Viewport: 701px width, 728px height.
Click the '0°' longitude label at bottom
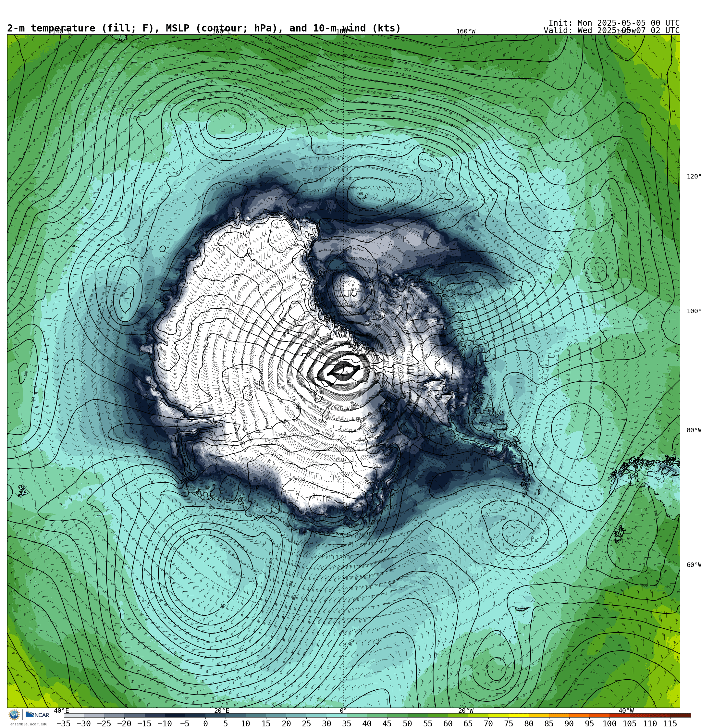click(343, 710)
